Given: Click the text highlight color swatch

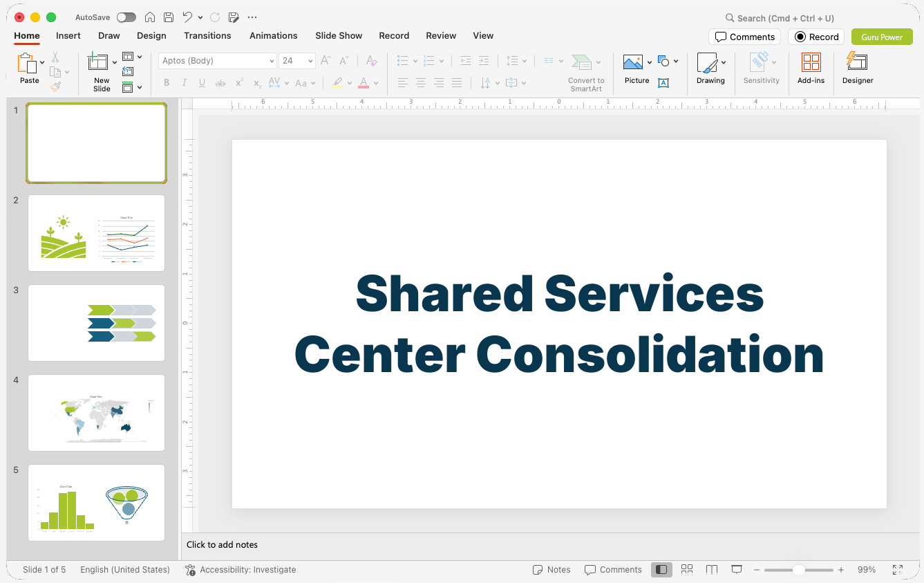Looking at the screenshot, I should pos(337,83).
